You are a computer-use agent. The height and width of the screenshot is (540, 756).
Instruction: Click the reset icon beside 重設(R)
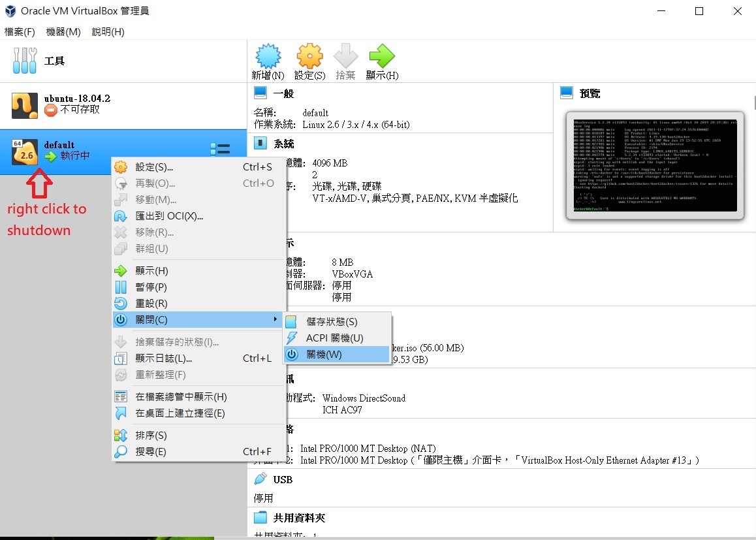click(x=121, y=303)
